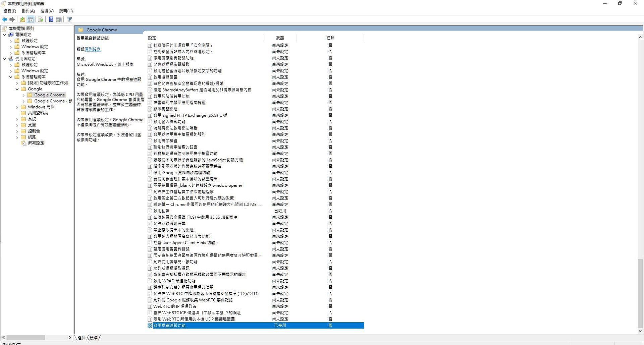Expand the 系統 tree node
644x345 pixels.
tap(17, 119)
